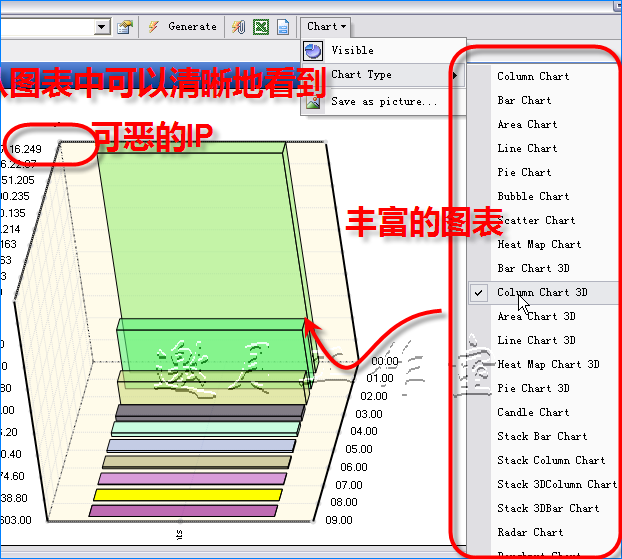Select Bar Chart type
Viewport: 622px width, 559px height.
tap(524, 100)
